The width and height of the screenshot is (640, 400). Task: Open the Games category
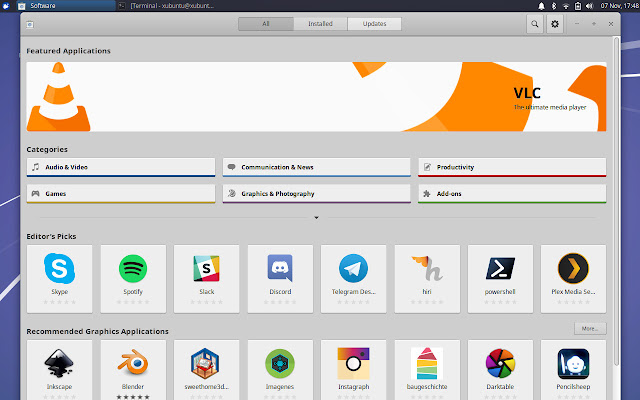[121, 194]
